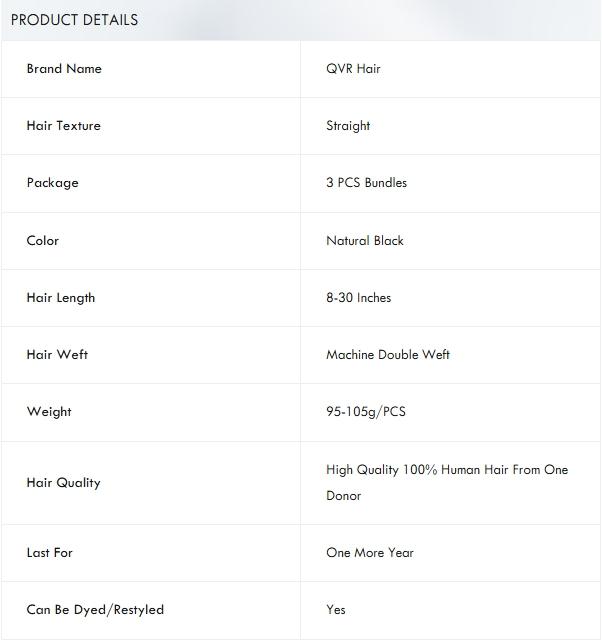
Task: Select the 3 PCS Bundles text
Action: 366,183
